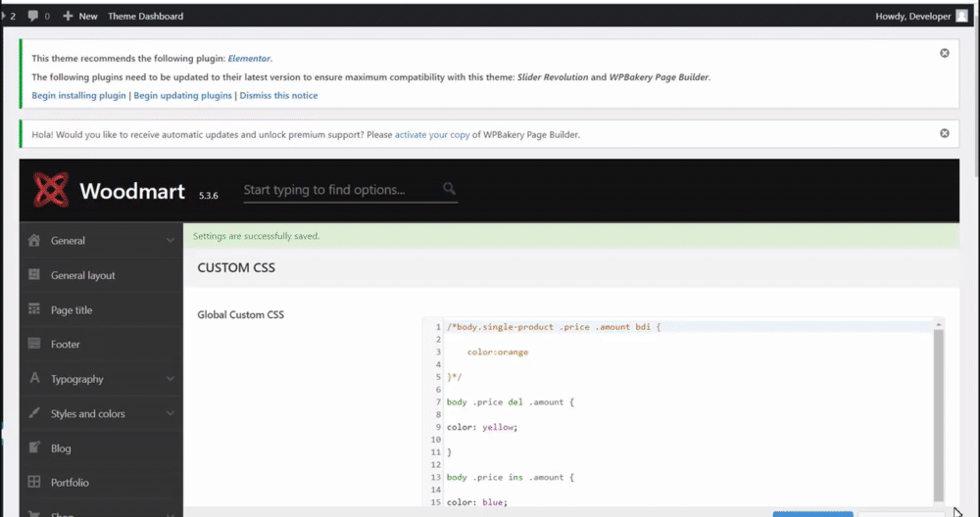Image resolution: width=980 pixels, height=517 pixels.
Task: Click the code editor vertical scrollbar
Action: [938, 414]
